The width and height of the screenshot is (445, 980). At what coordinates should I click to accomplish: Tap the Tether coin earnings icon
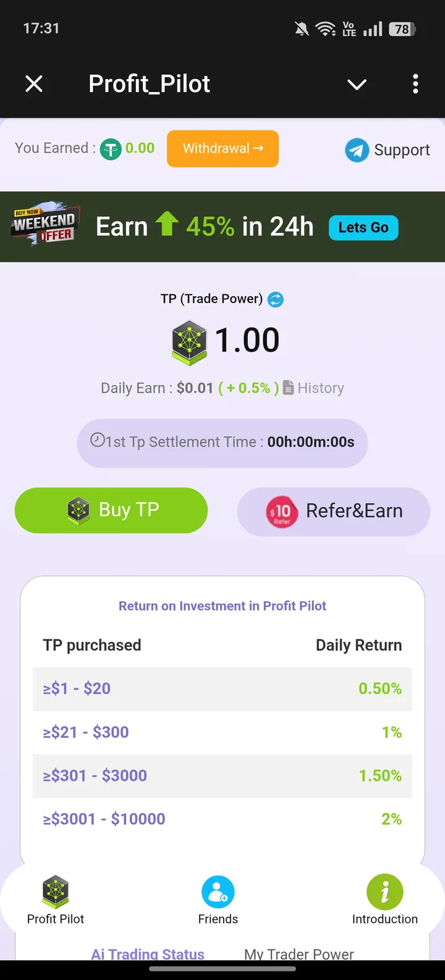[x=111, y=149]
